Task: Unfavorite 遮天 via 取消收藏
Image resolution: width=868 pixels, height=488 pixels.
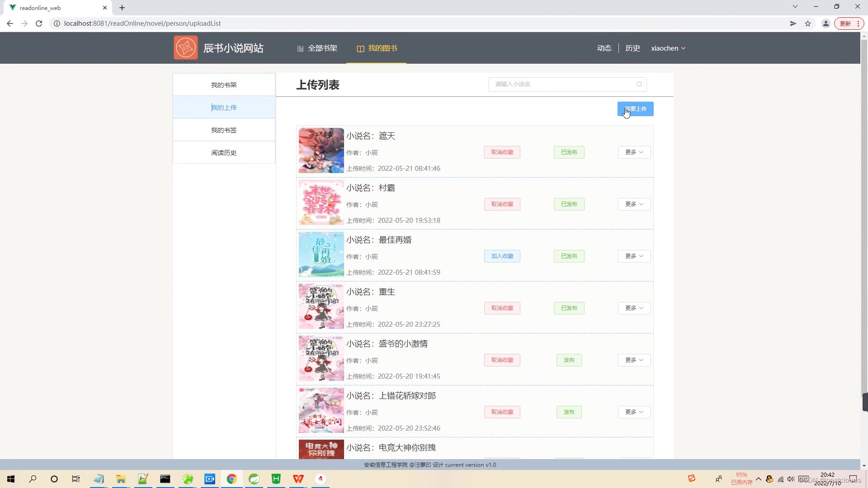Action: [502, 152]
